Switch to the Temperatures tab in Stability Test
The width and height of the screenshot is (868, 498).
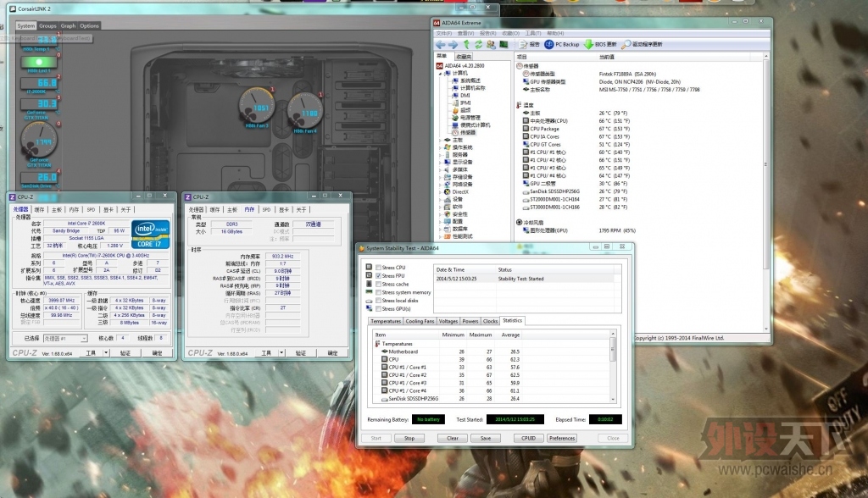point(386,321)
